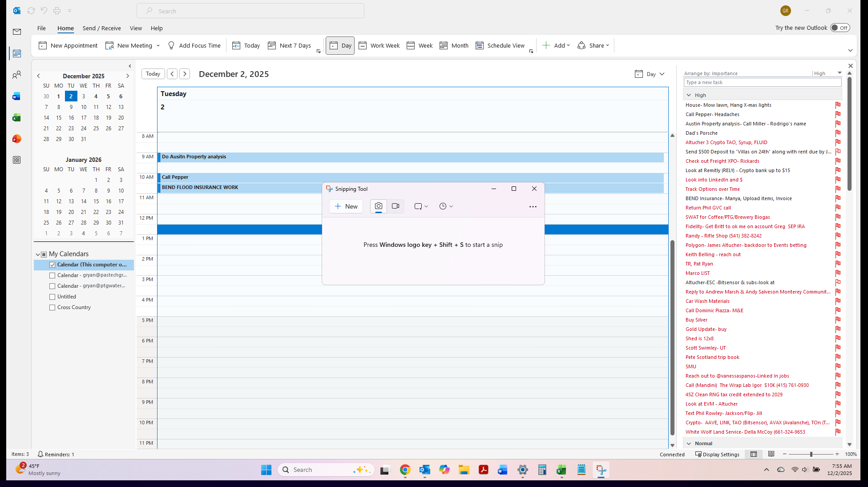This screenshot has width=868, height=487.
Task: Collapse the High tasks group
Action: click(x=689, y=95)
